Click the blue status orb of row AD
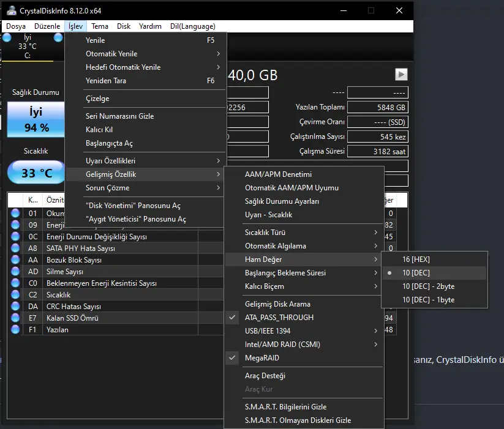504x429 pixels. click(x=15, y=271)
